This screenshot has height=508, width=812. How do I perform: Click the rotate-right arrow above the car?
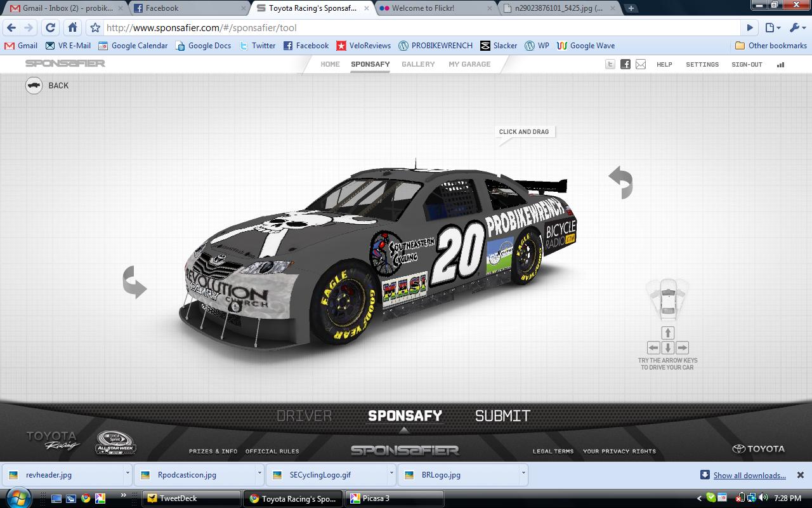coord(621,182)
